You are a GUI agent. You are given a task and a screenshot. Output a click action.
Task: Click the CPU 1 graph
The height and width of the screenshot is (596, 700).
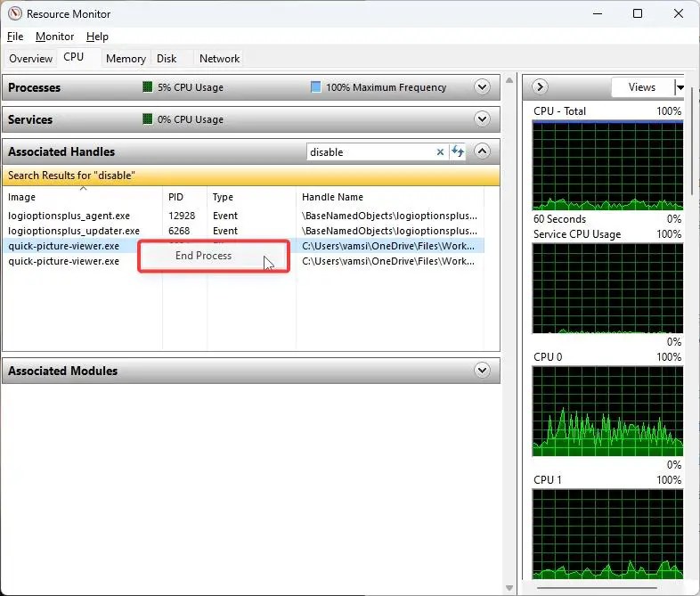click(607, 534)
